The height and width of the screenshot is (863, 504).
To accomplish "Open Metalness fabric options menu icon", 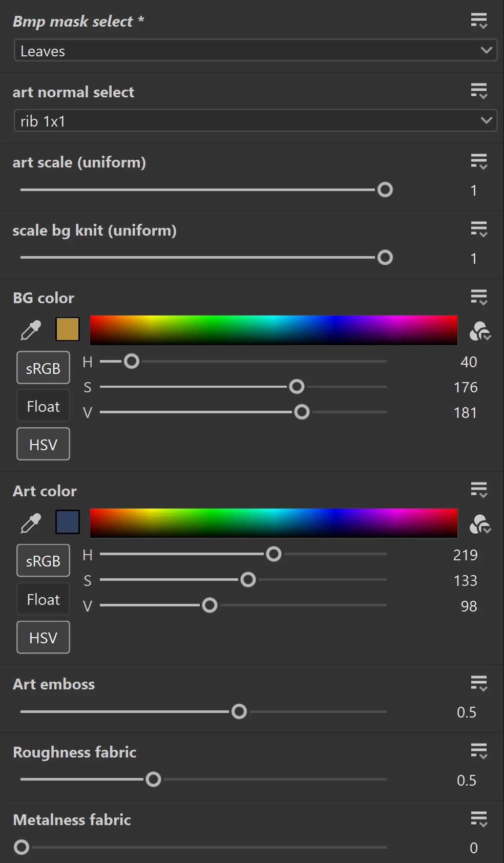I will pos(479,819).
